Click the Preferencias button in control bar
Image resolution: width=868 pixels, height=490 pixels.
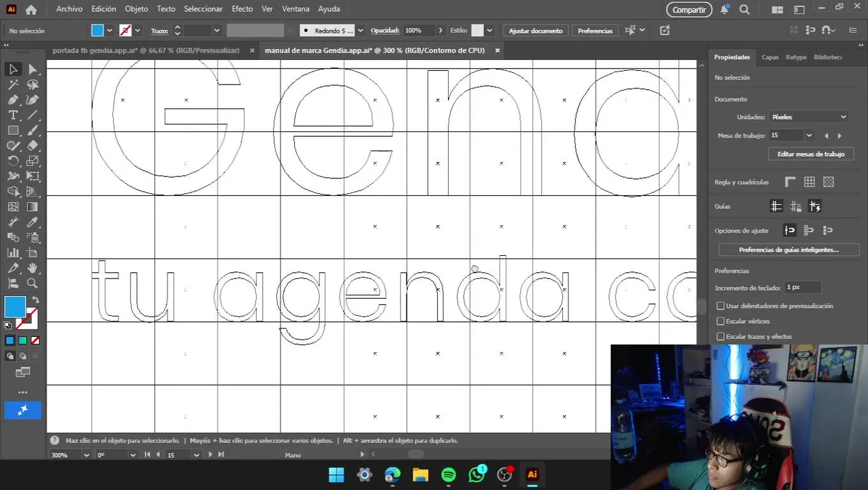[x=595, y=31]
